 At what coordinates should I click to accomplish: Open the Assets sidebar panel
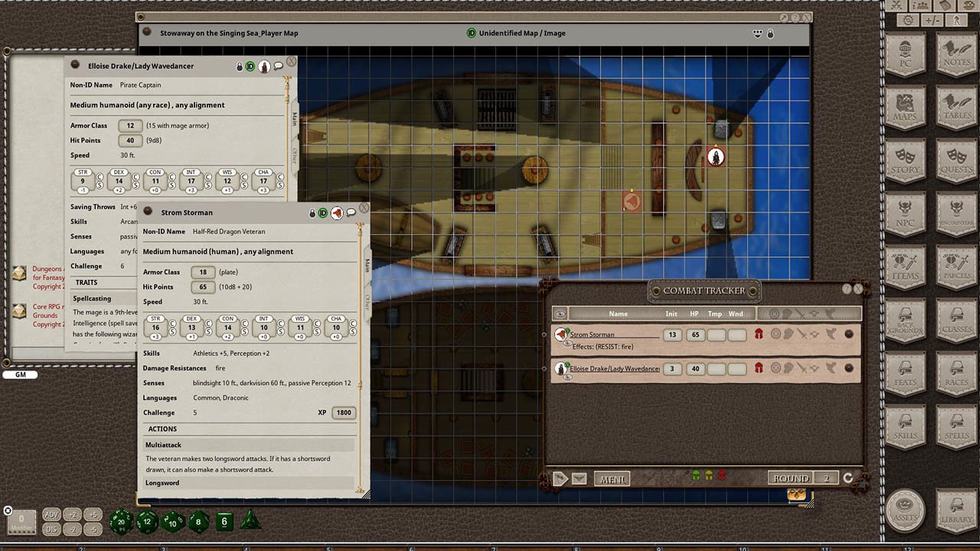(906, 511)
